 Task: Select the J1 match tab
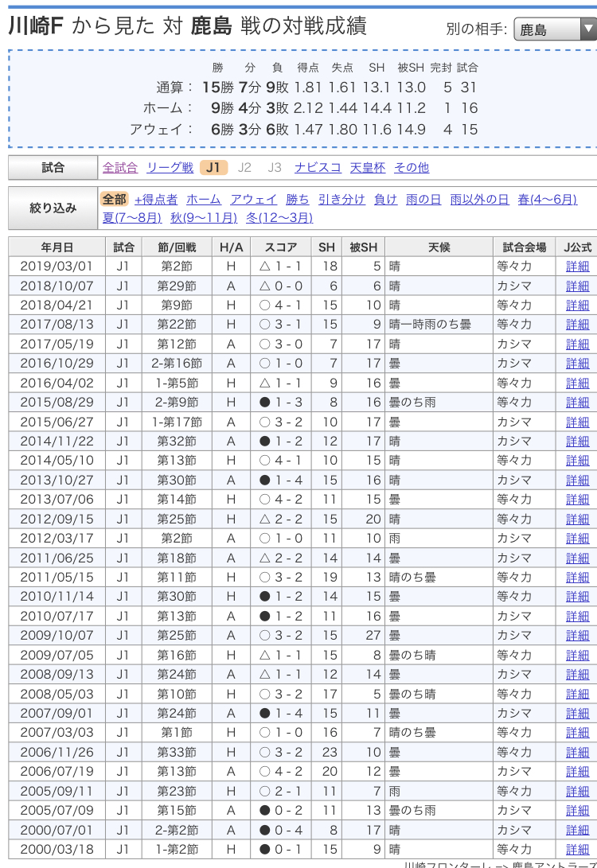(x=213, y=168)
